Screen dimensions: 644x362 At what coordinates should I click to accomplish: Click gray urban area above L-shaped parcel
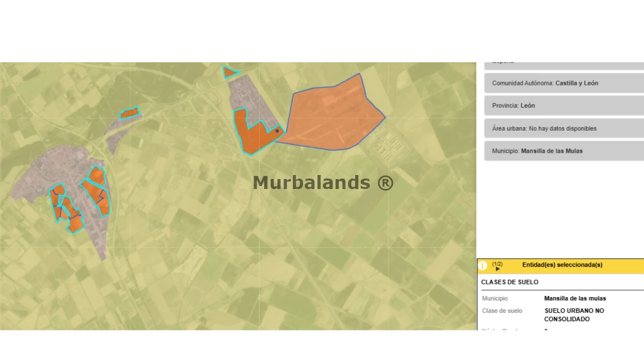(x=249, y=96)
